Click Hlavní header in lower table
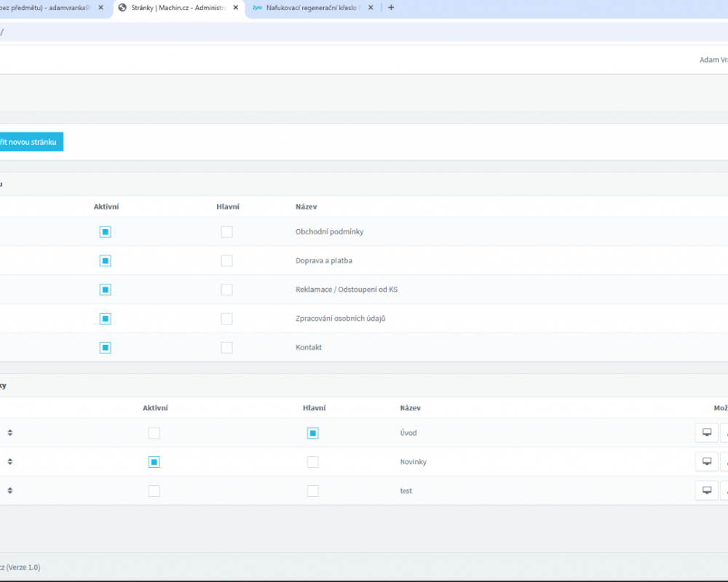Viewport: 728px width, 582px height. [314, 408]
